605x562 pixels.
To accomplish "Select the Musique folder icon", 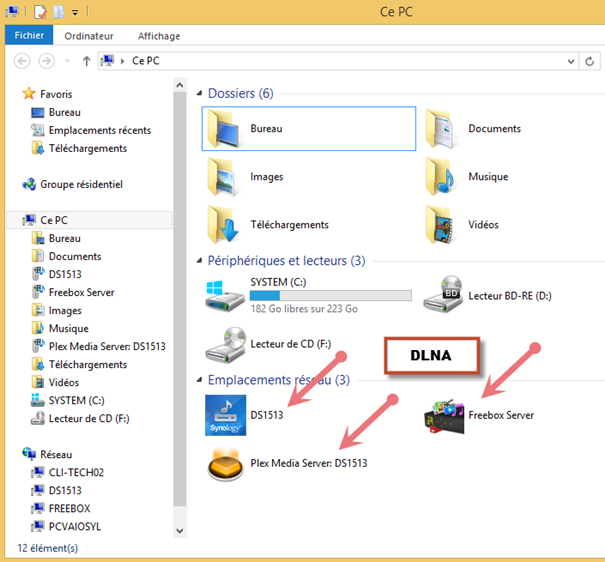I will [443, 177].
